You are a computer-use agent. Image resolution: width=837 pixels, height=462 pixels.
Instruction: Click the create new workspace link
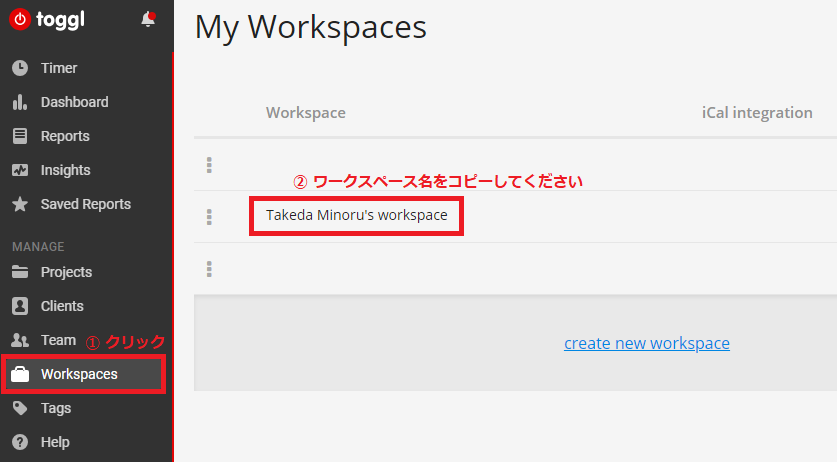tap(646, 343)
